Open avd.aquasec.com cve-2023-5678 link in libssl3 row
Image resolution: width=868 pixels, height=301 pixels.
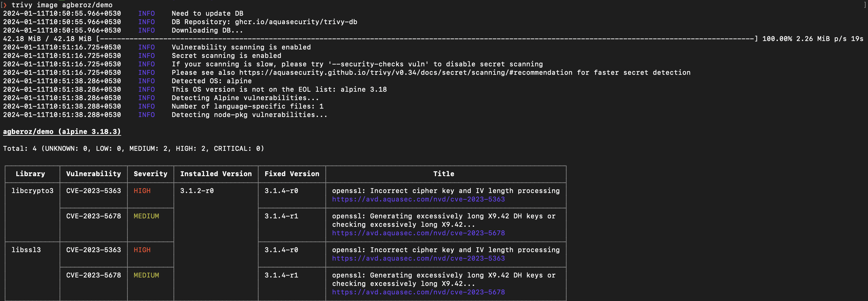[x=418, y=292]
